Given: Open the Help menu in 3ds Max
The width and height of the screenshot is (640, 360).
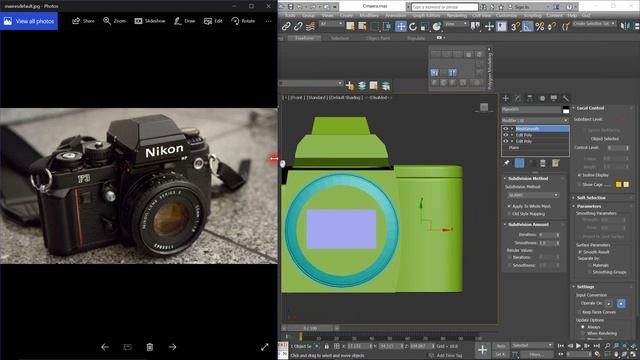Looking at the screenshot, I should tap(572, 16).
